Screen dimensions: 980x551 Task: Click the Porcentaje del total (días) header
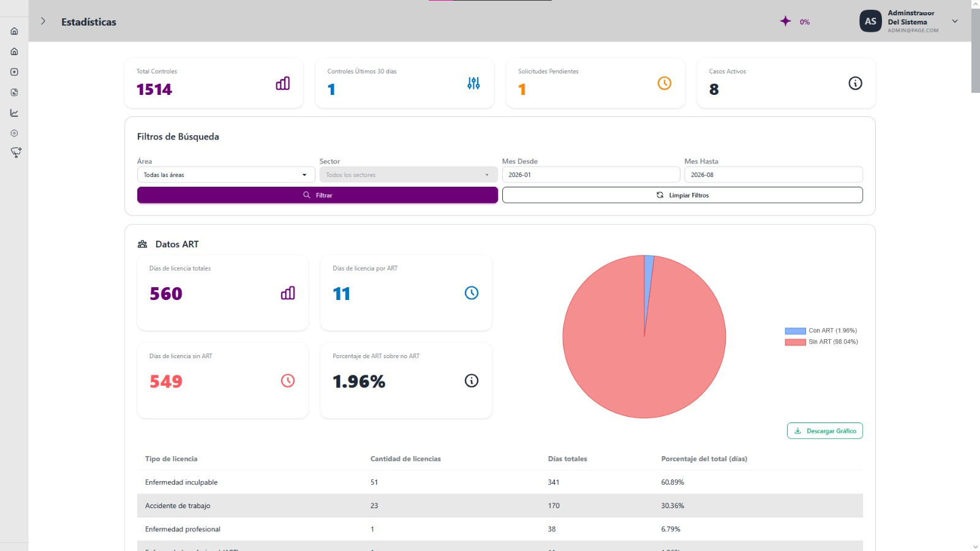tap(704, 459)
